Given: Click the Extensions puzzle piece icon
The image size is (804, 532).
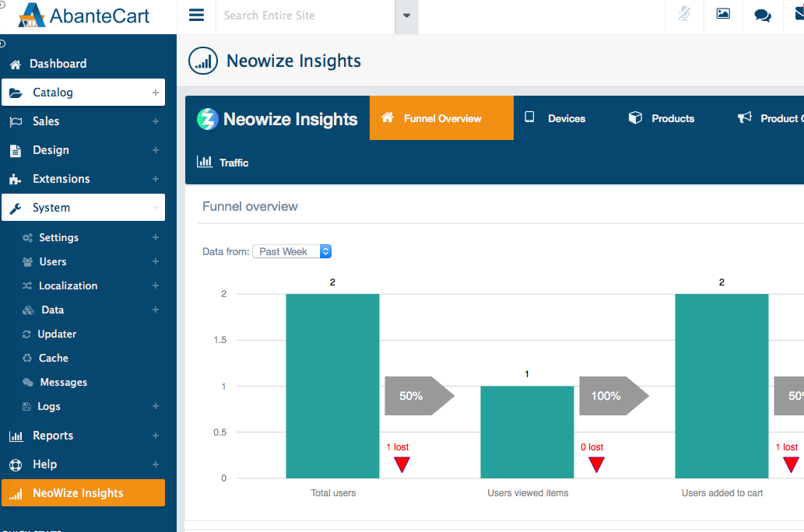Looking at the screenshot, I should [16, 180].
